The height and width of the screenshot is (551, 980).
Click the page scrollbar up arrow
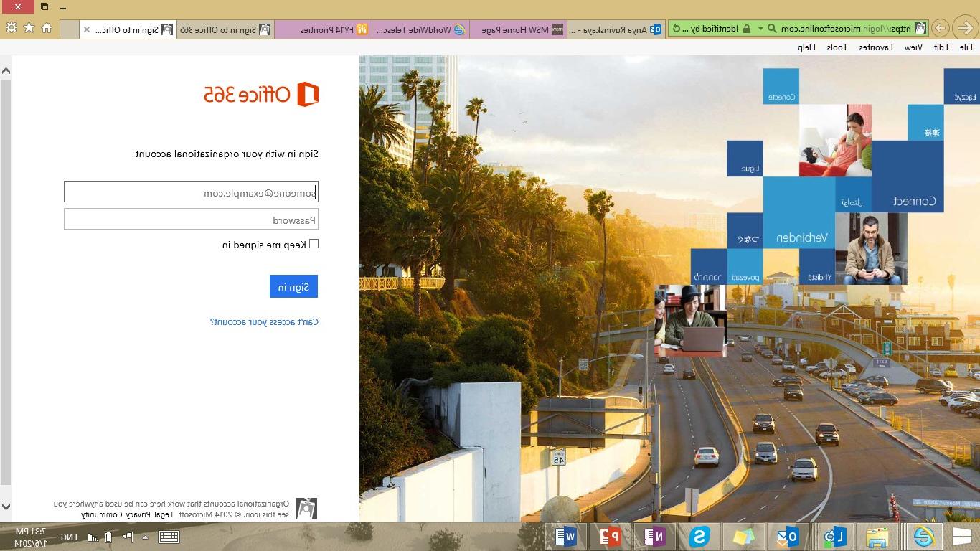coord(6,70)
